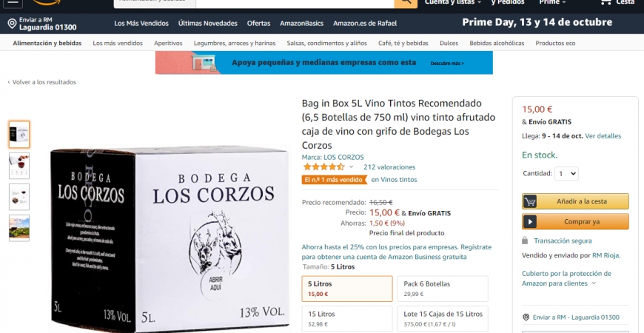This screenshot has width=644, height=333.
Task: Open the Ofertas menu item
Action: coord(259,24)
